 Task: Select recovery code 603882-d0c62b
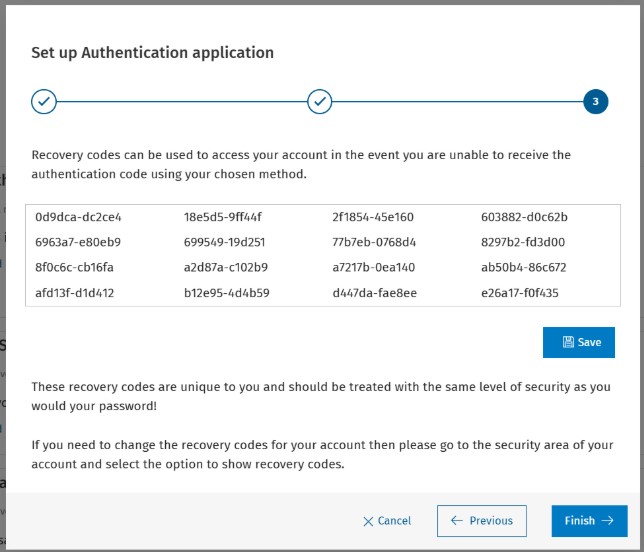(524, 217)
